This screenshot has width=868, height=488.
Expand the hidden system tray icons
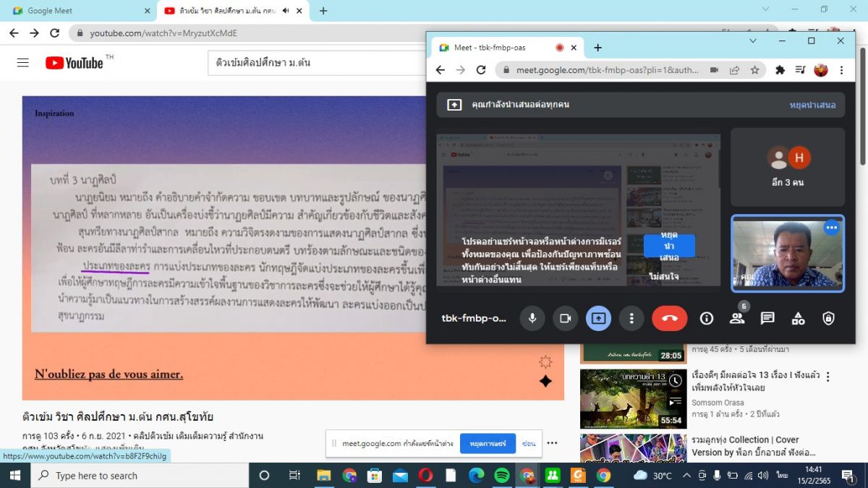pyautogui.click(x=686, y=476)
